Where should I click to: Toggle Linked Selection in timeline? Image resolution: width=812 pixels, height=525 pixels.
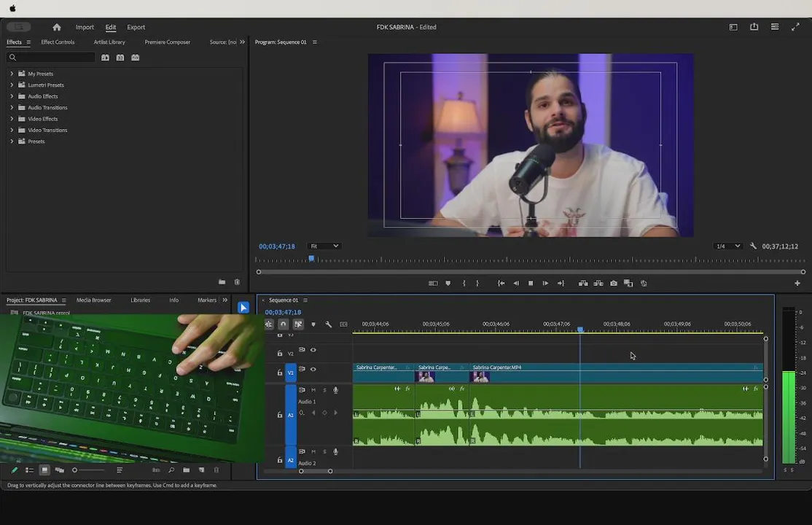tap(298, 324)
